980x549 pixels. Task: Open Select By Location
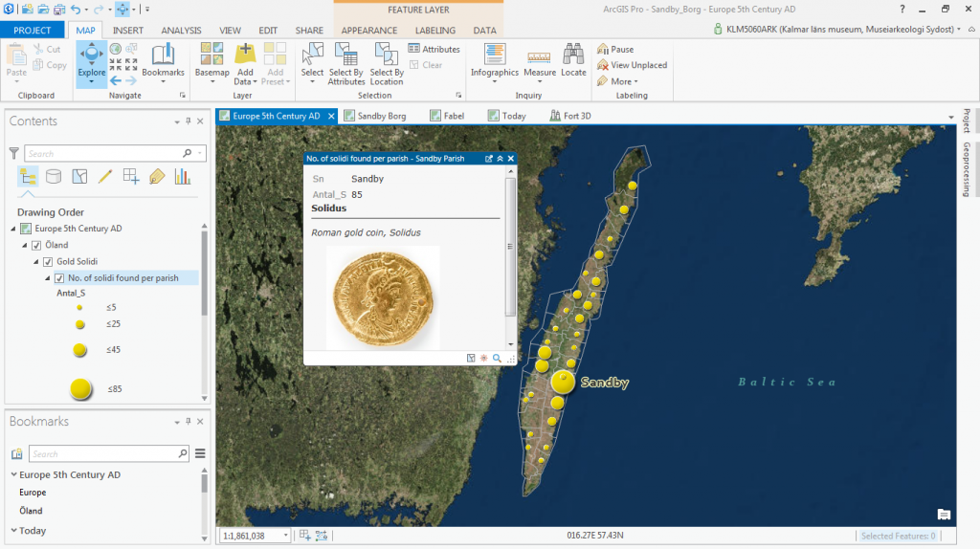click(x=387, y=63)
